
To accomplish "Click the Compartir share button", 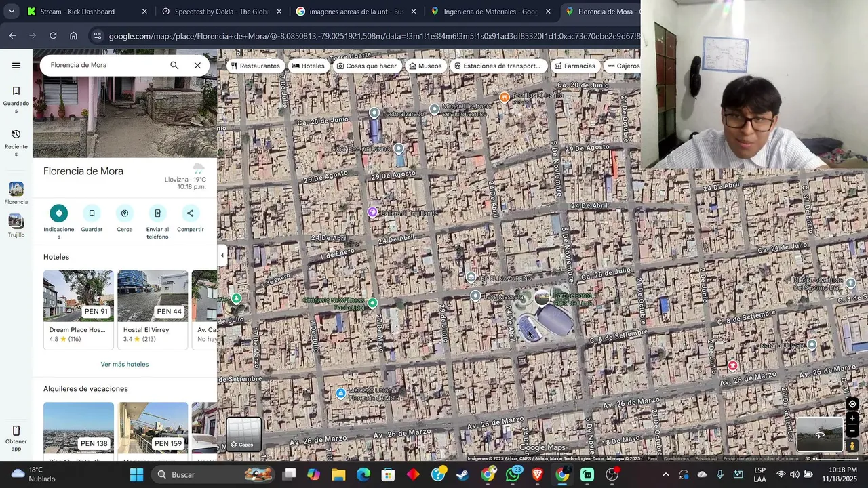I will tap(190, 219).
